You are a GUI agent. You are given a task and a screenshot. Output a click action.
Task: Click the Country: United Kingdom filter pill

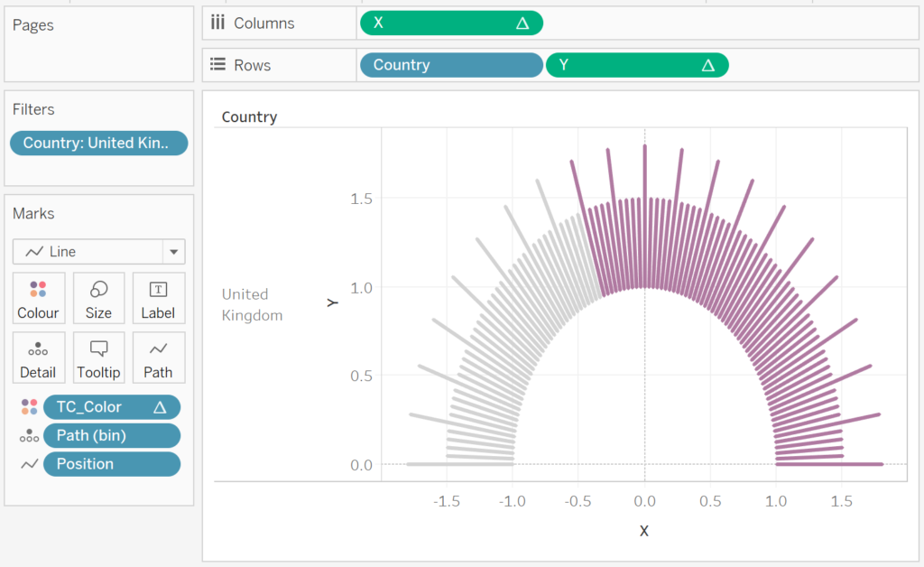click(x=99, y=144)
